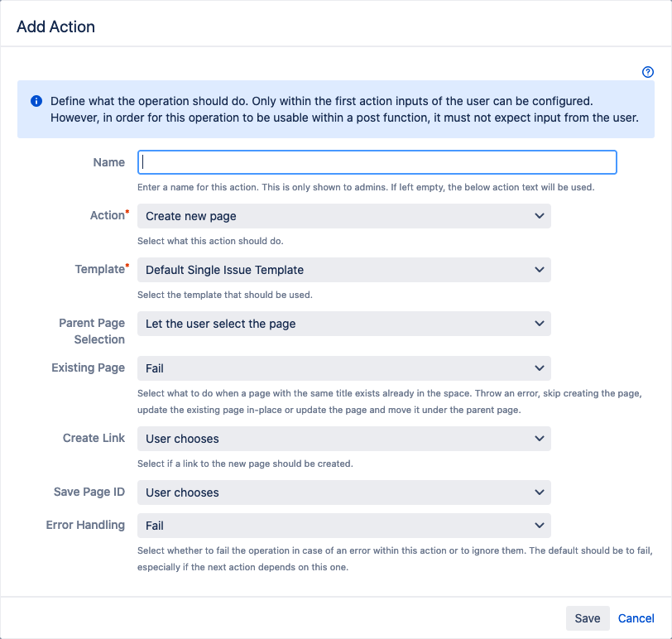Viewport: 672px width, 639px height.
Task: Click the Existing Page label
Action: tap(89, 368)
